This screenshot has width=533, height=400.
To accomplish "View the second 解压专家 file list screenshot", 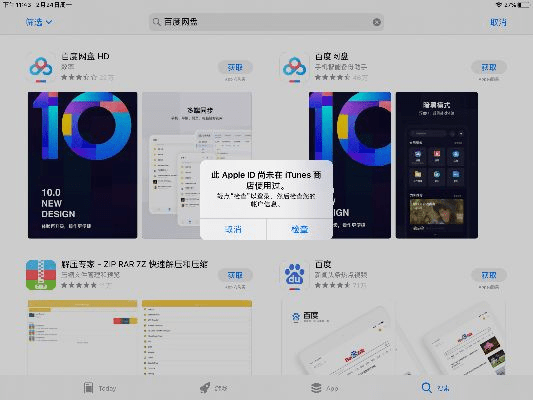I will point(197,337).
